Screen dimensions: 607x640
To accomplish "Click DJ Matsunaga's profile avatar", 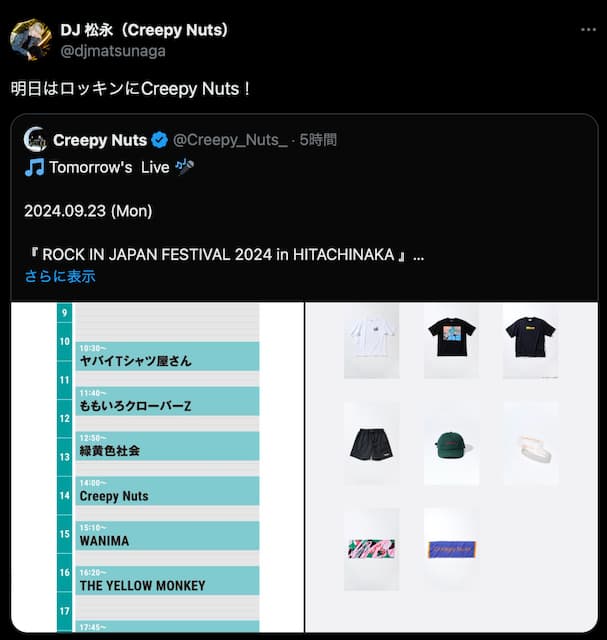I will pyautogui.click(x=31, y=40).
